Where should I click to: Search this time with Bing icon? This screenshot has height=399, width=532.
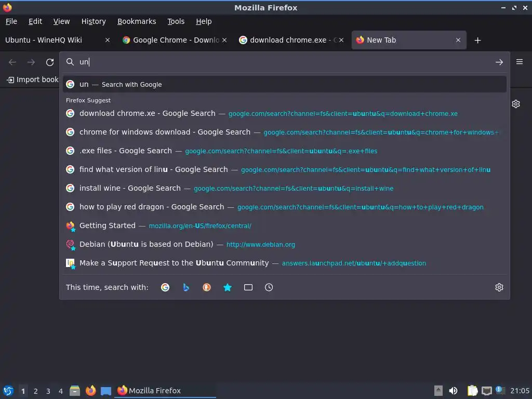click(x=186, y=287)
